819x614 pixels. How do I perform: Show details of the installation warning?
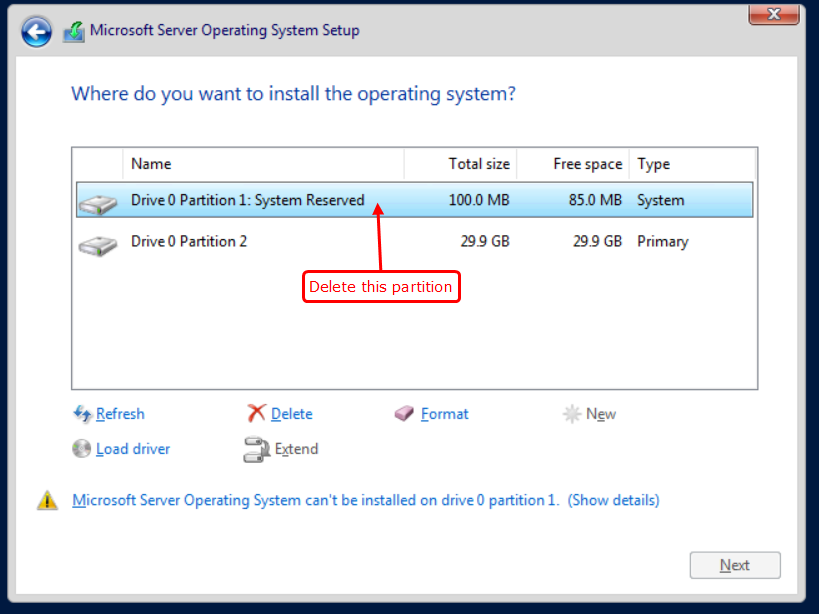(613, 500)
